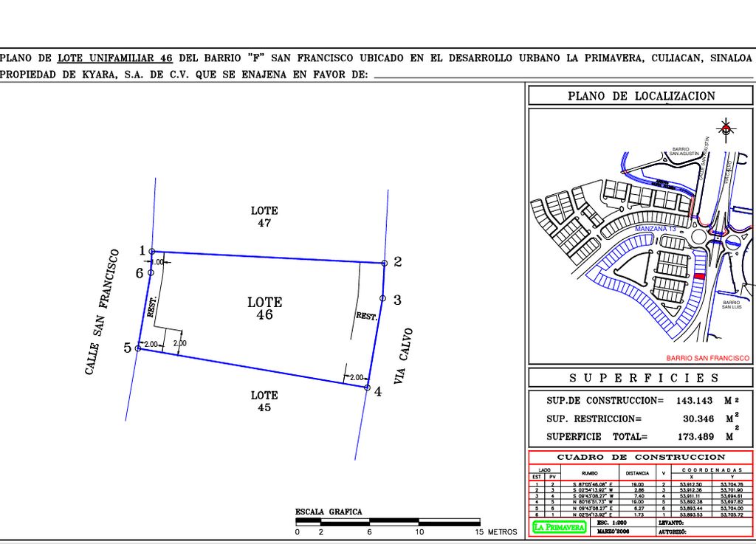
Task: Click the north arrow compass symbol
Action: [727, 130]
